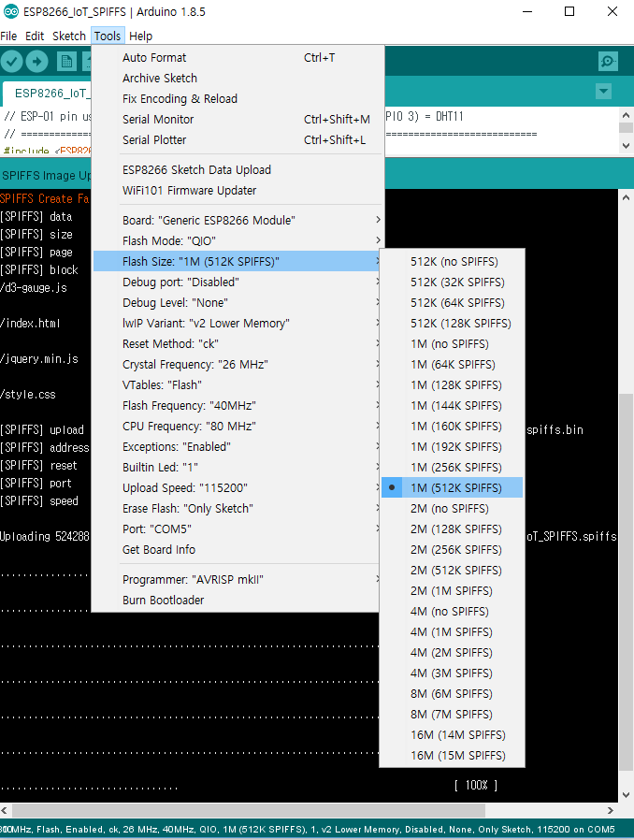Click the console scroll-right arrow
Viewport: 634px width, 840px height.
[611, 811]
